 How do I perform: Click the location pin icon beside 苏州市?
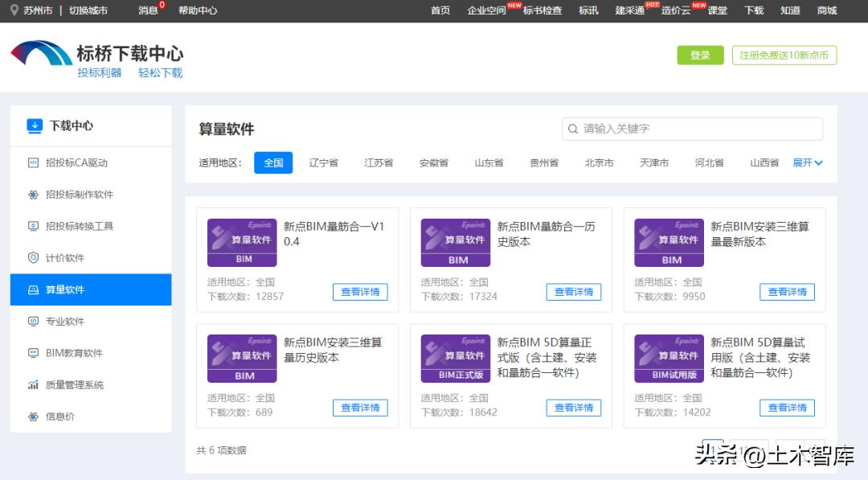[14, 10]
